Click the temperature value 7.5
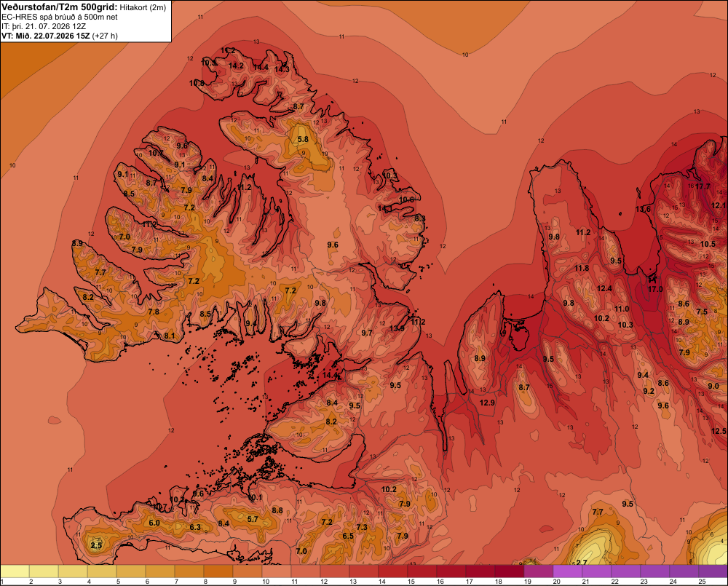The width and height of the screenshot is (728, 586). pyautogui.click(x=702, y=312)
